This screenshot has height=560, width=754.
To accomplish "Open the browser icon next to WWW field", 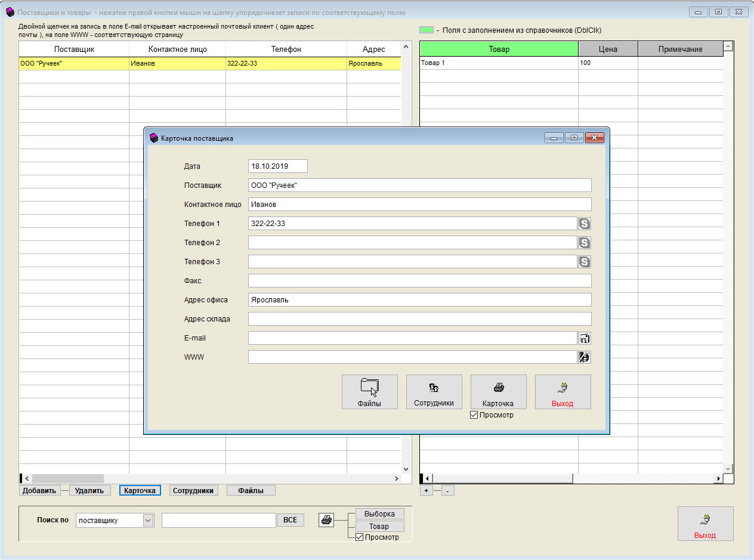I will [585, 357].
